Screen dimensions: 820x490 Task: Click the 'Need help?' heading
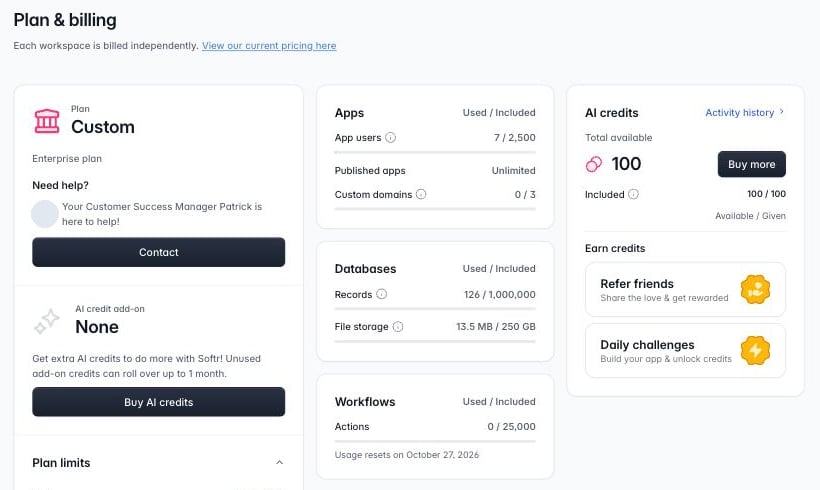[x=60, y=185]
